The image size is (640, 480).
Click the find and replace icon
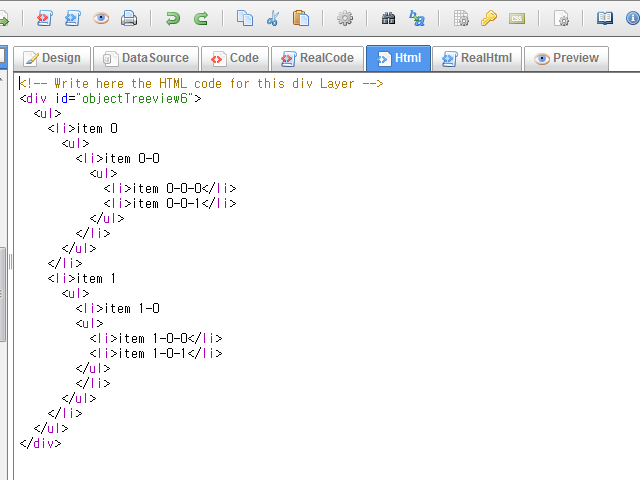point(417,18)
